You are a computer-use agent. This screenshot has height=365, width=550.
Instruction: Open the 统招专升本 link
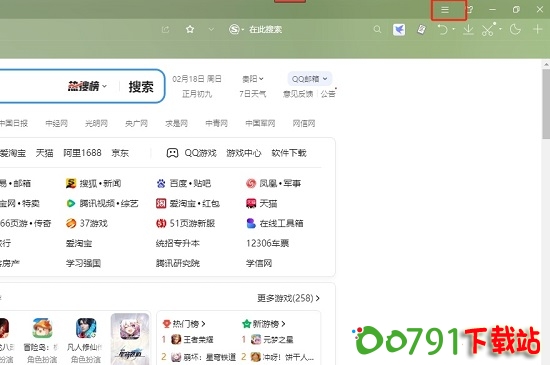[x=178, y=243]
